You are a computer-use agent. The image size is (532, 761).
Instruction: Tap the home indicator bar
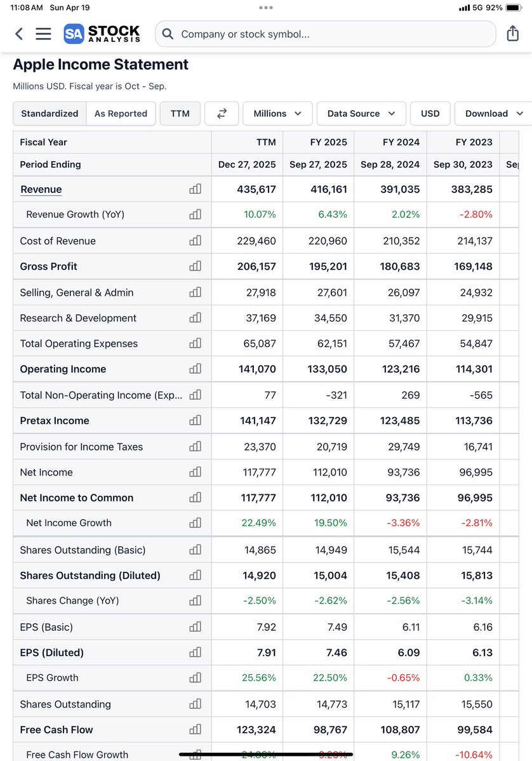pyautogui.click(x=266, y=755)
